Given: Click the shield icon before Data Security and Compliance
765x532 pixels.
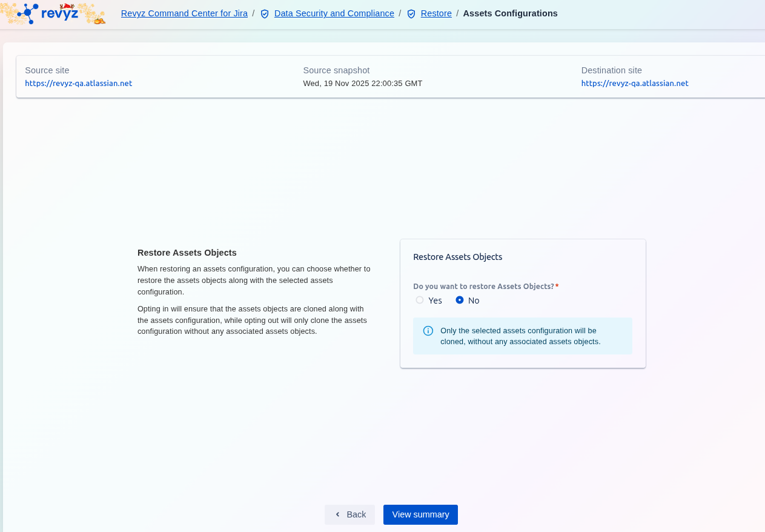Looking at the screenshot, I should tap(265, 14).
